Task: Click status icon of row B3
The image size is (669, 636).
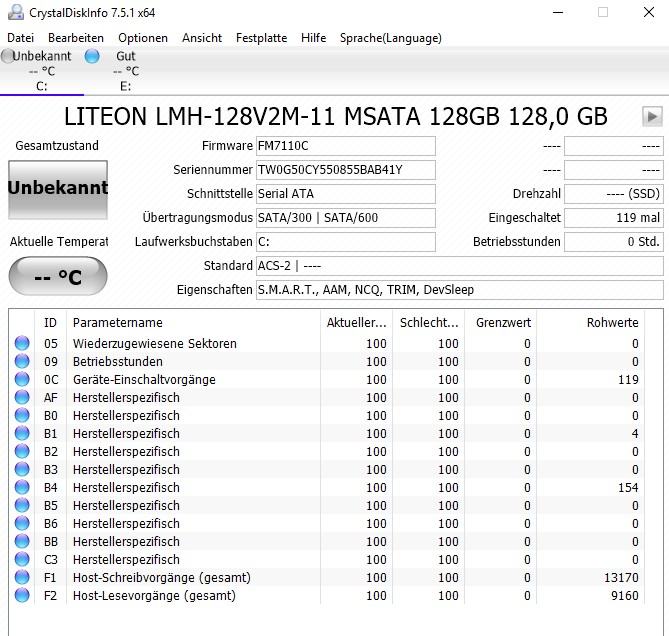Action: tap(22, 469)
